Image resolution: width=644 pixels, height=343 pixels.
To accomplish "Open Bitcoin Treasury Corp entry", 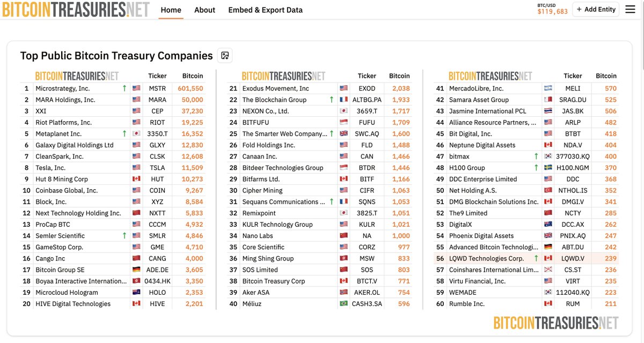I will [274, 281].
